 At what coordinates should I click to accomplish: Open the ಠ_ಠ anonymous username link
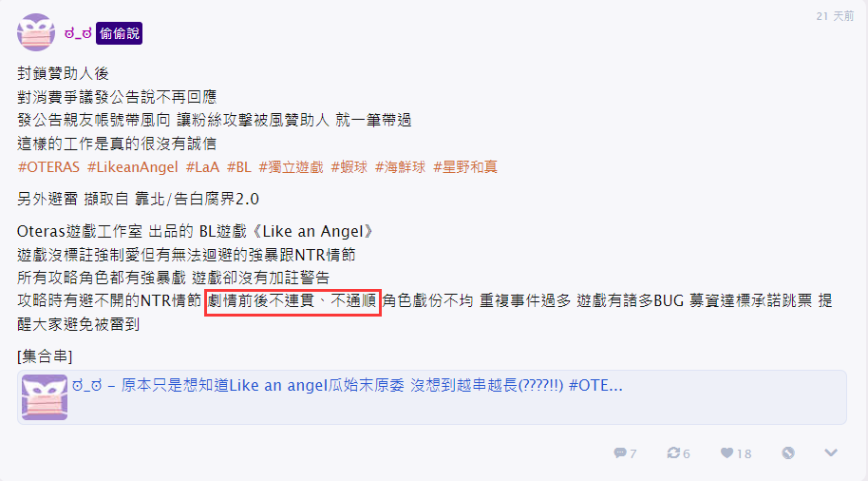tap(78, 33)
